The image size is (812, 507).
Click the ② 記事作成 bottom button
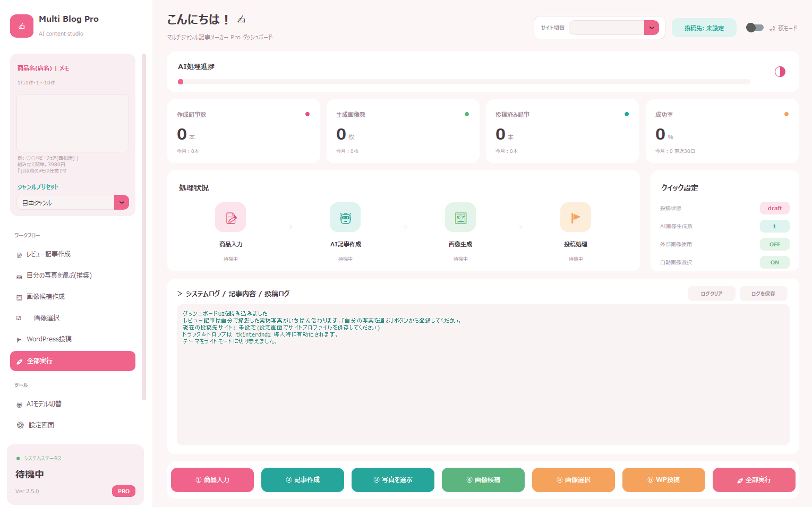(303, 480)
